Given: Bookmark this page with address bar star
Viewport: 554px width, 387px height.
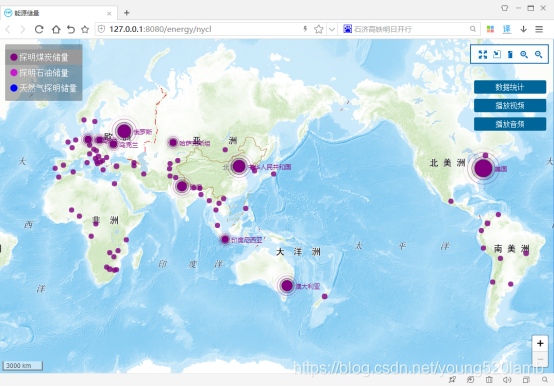Looking at the screenshot, I should [318, 29].
